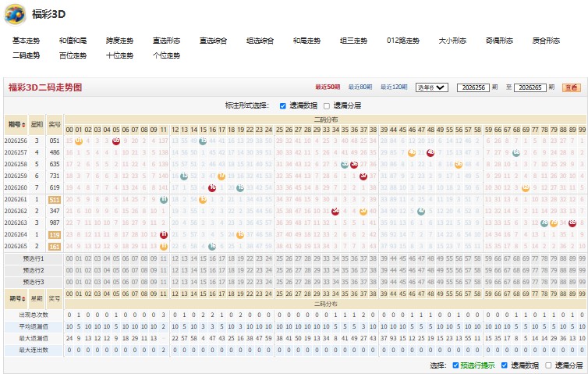Select number 99 in 预选行3 row
The height and width of the screenshot is (374, 588).
(582, 282)
